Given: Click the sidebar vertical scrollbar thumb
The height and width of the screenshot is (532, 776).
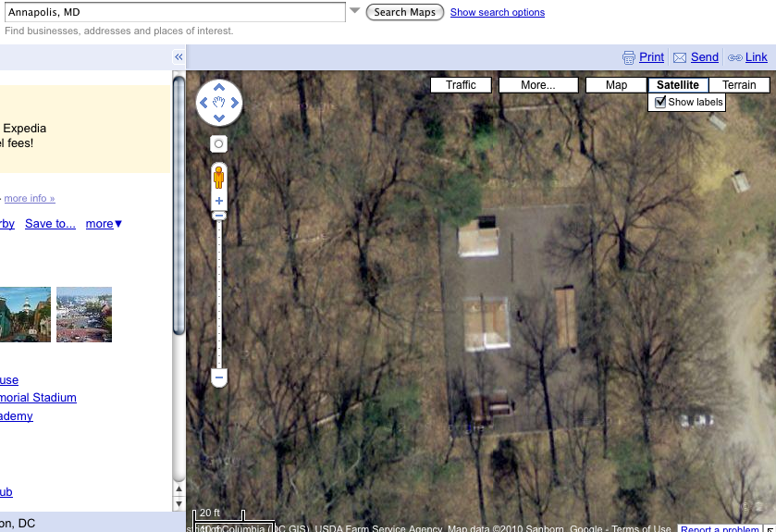Looking at the screenshot, I should [179, 205].
